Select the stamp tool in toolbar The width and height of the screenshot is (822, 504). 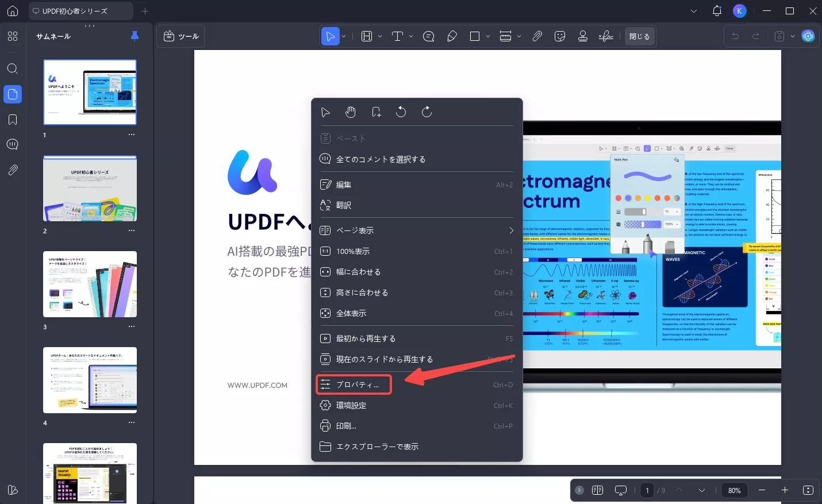pos(583,36)
